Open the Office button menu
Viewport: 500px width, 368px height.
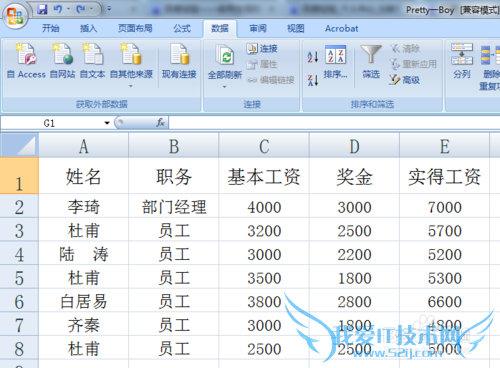pos(15,15)
